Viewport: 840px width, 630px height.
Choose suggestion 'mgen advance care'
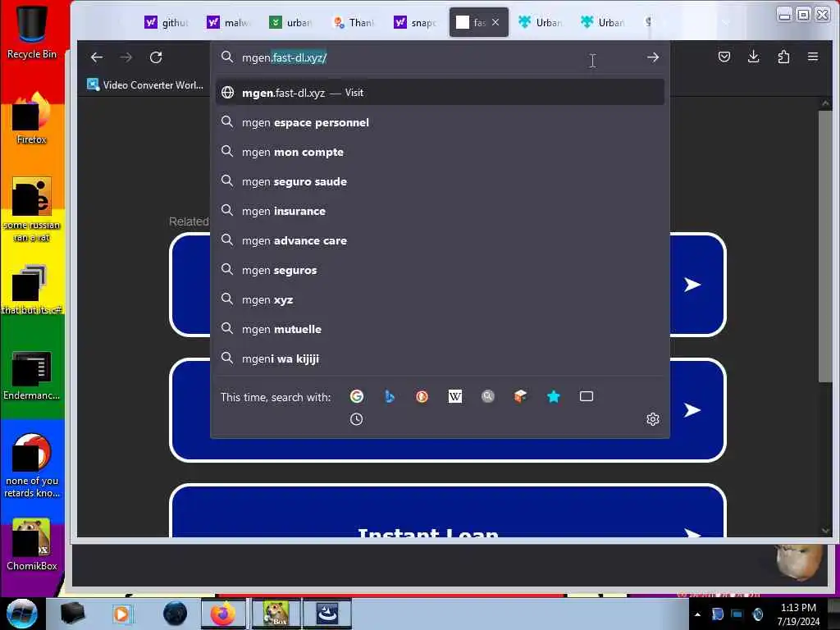[x=440, y=240]
